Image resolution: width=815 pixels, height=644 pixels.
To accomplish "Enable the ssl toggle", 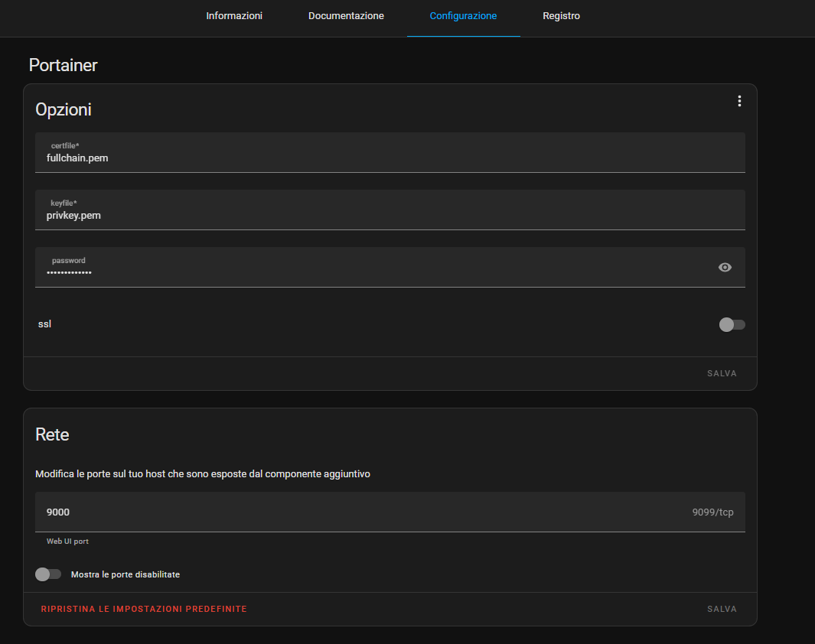I will coord(732,324).
